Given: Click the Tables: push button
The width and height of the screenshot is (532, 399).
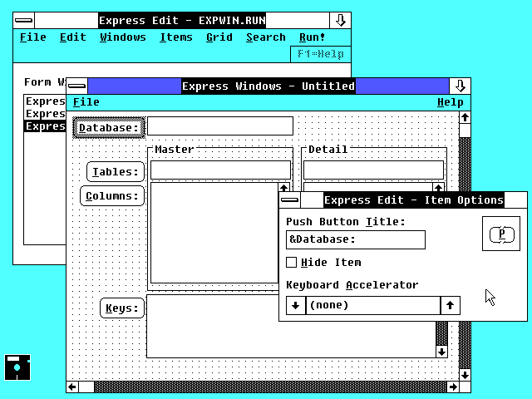Looking at the screenshot, I should (x=116, y=172).
